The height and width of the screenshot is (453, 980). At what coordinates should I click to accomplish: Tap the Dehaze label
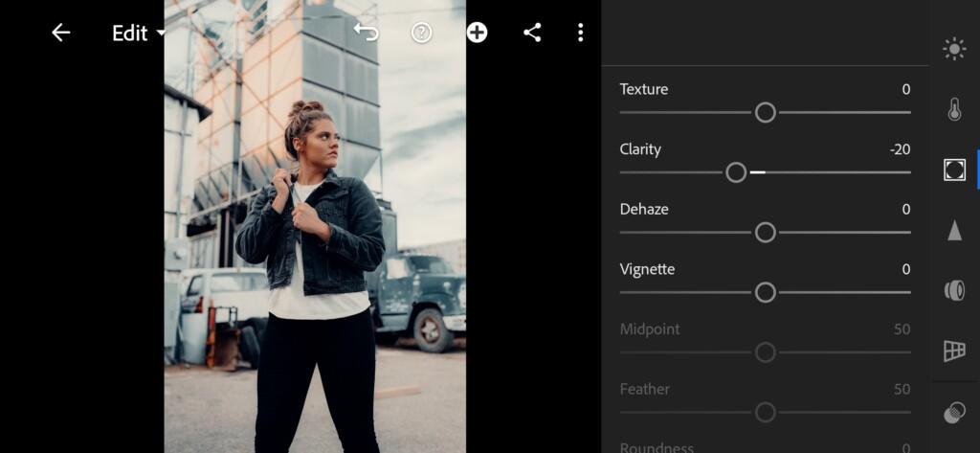tap(644, 209)
